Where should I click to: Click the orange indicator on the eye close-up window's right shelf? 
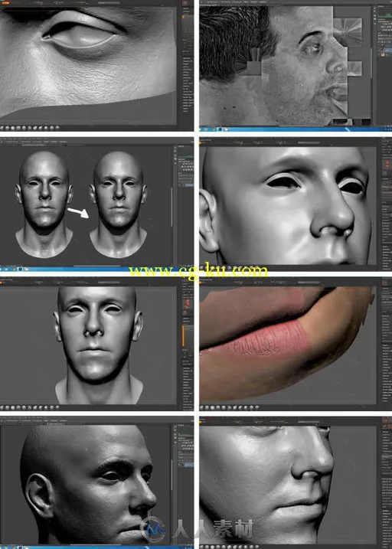pos(182,16)
